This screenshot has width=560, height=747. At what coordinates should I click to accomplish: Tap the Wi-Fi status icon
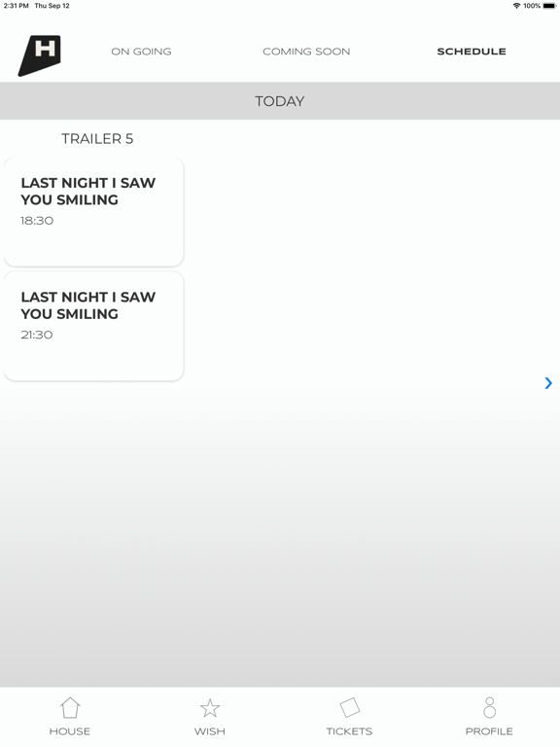(516, 6)
